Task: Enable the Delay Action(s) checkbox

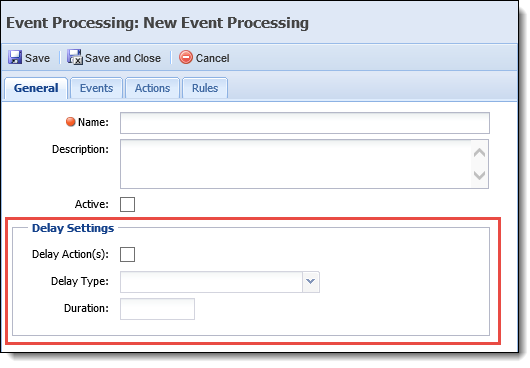Action: 127,254
